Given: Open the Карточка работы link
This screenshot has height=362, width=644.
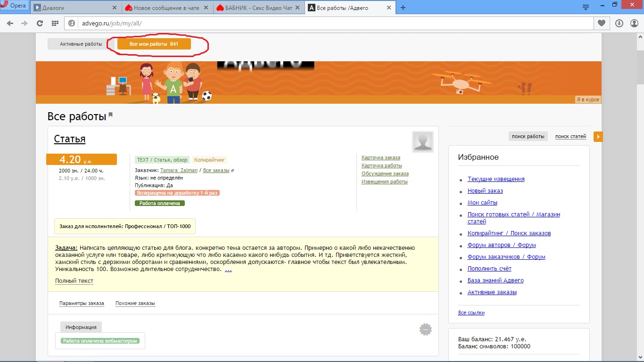Looking at the screenshot, I should click(x=382, y=165).
